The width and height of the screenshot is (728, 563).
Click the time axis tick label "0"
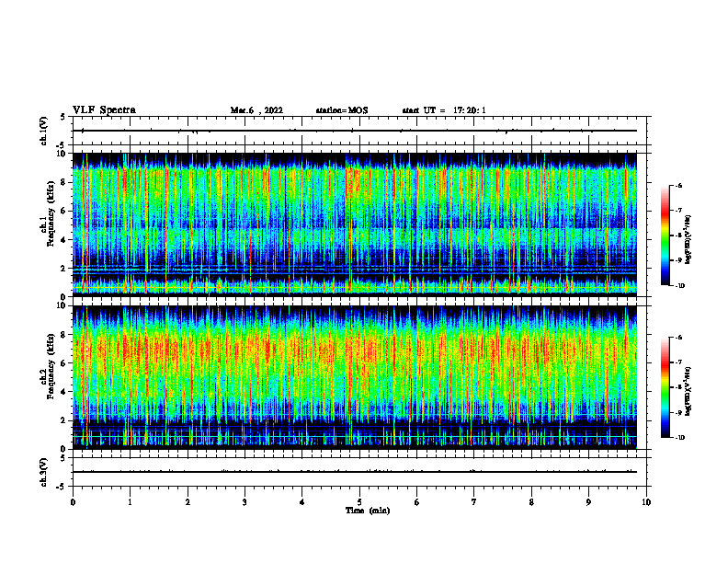click(x=73, y=502)
